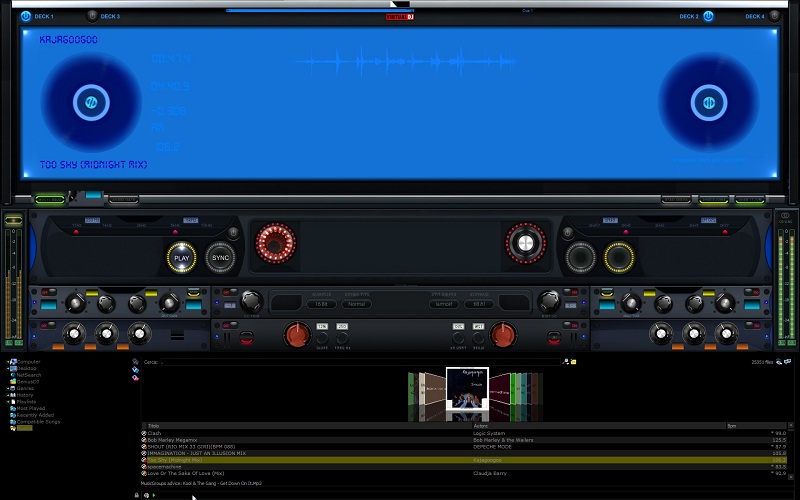The width and height of the screenshot is (800, 500).
Task: Expand the Desktop tree node
Action: (x=8, y=368)
